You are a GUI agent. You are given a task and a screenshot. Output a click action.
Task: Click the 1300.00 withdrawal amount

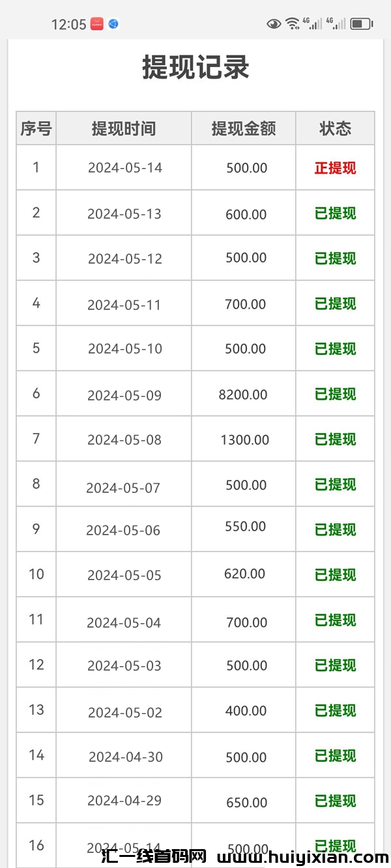coord(245,440)
